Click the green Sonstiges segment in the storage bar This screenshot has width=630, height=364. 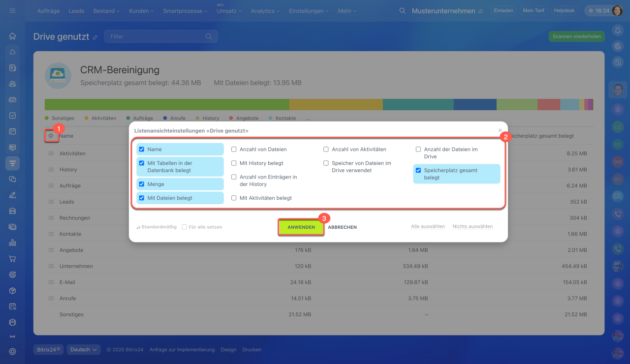tap(166, 105)
